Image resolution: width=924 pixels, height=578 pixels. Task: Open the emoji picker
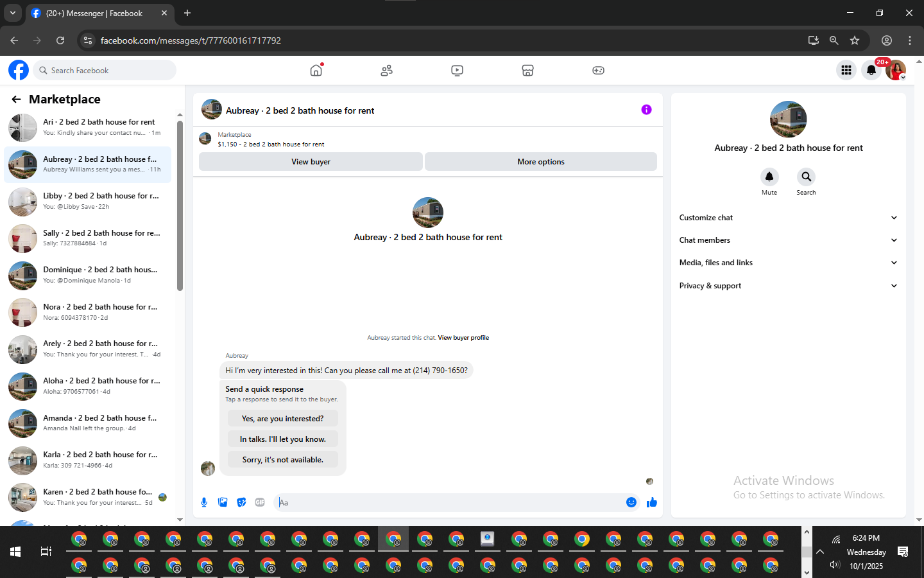coord(631,502)
